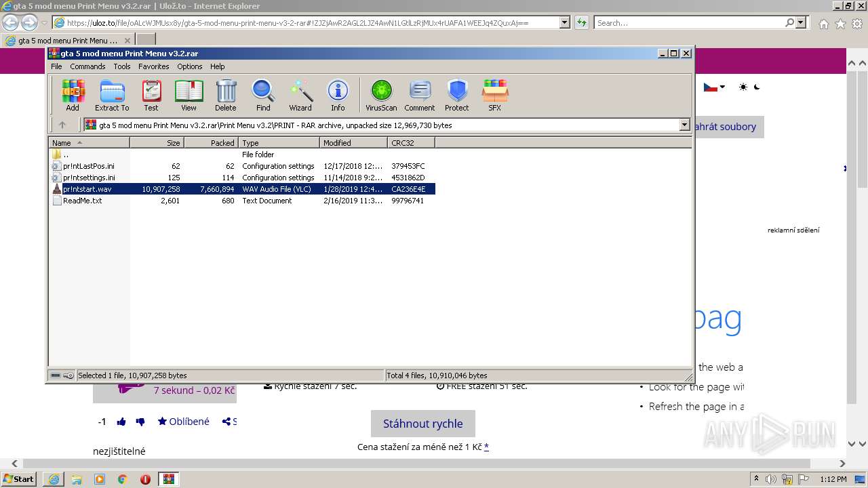Open Chrome from the taskbar

[x=122, y=479]
